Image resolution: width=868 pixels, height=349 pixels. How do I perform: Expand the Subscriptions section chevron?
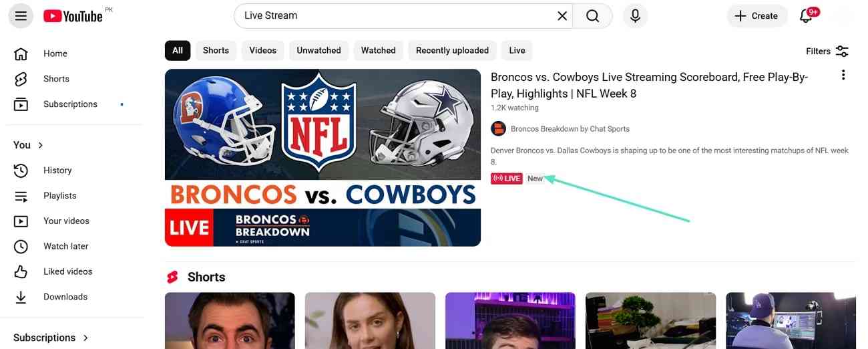point(85,338)
